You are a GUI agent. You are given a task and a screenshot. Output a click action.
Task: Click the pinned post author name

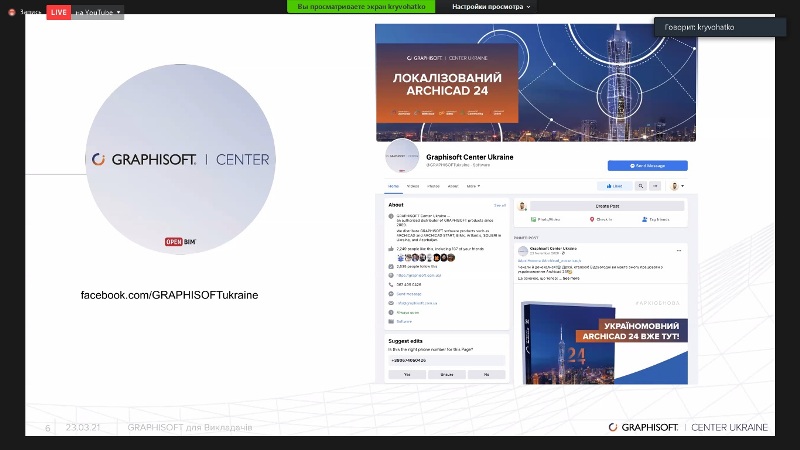point(553,248)
